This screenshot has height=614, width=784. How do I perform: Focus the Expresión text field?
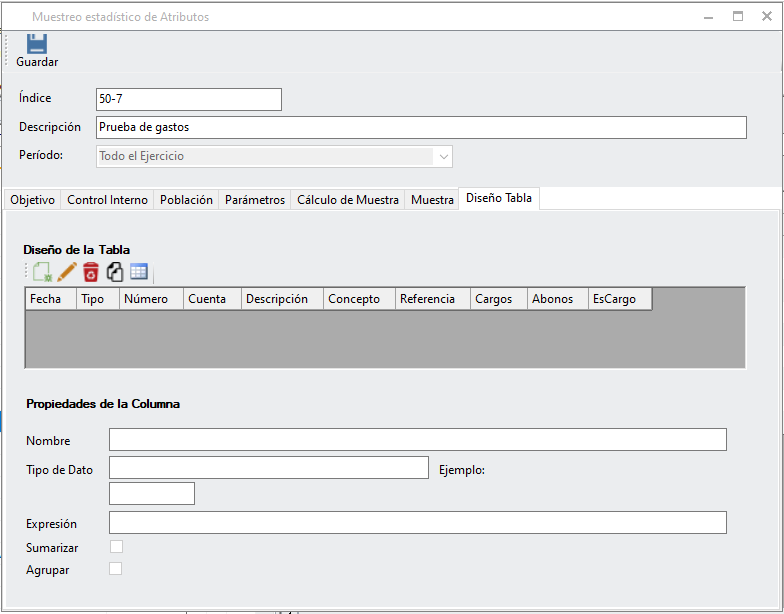tap(417, 523)
